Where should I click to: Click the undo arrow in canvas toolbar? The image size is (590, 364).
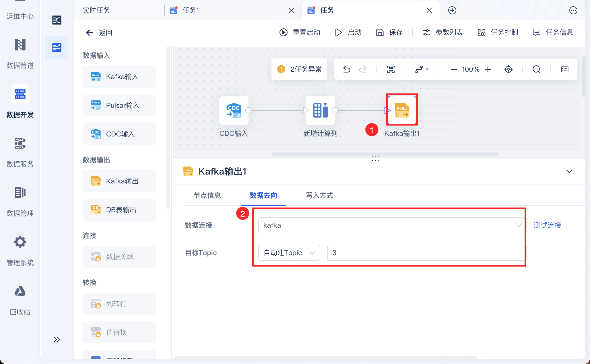pyautogui.click(x=347, y=69)
